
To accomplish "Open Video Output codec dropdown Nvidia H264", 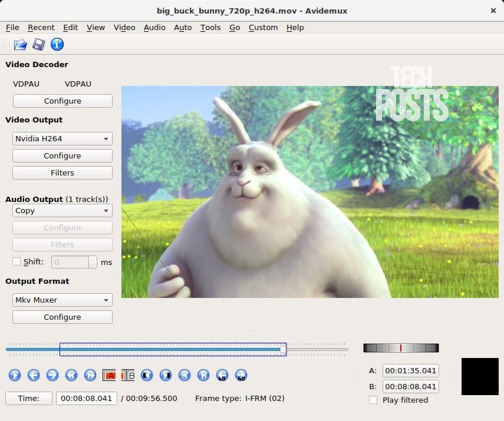I will (x=62, y=139).
